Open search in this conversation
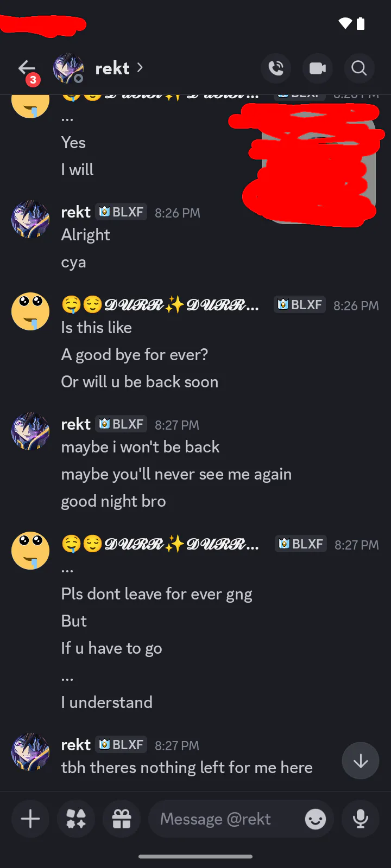 (x=359, y=68)
